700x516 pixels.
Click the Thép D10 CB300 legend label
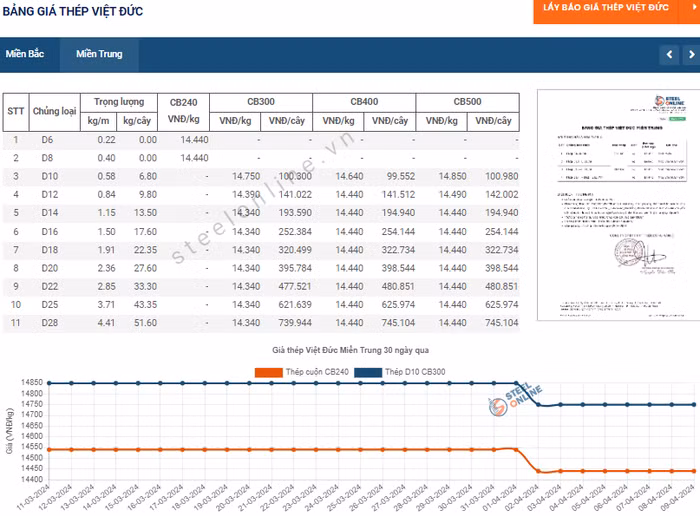click(x=415, y=372)
